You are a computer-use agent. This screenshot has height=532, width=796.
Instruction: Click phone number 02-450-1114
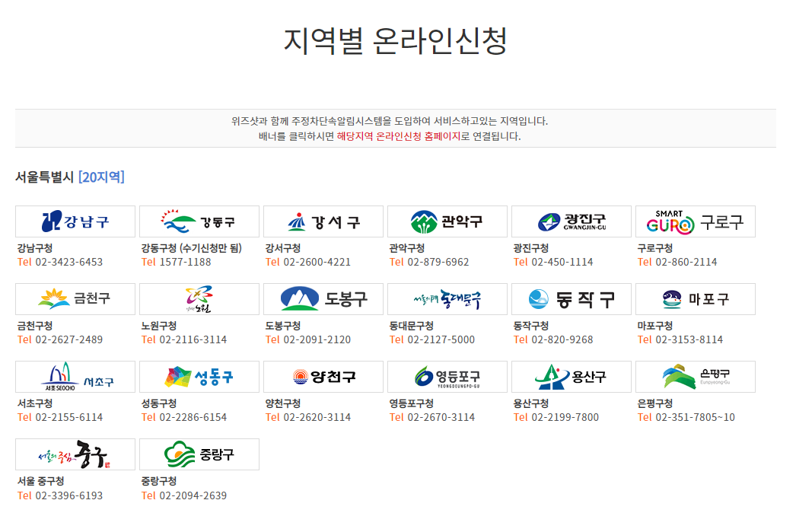point(562,263)
